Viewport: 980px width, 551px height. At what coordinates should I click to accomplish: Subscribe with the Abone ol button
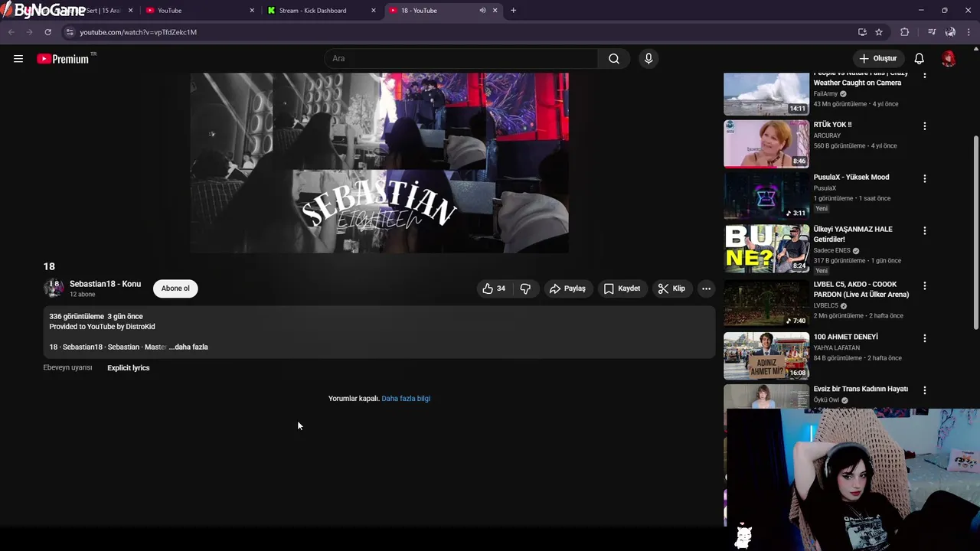[x=175, y=289]
